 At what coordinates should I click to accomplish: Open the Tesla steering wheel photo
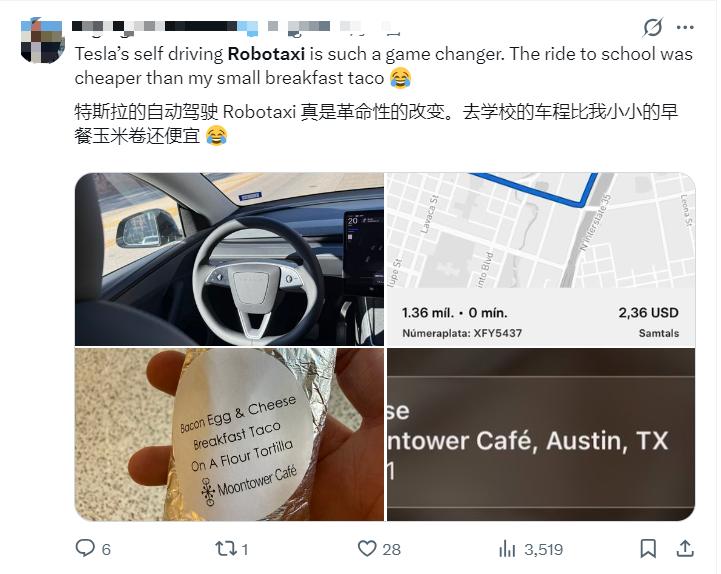click(229, 259)
